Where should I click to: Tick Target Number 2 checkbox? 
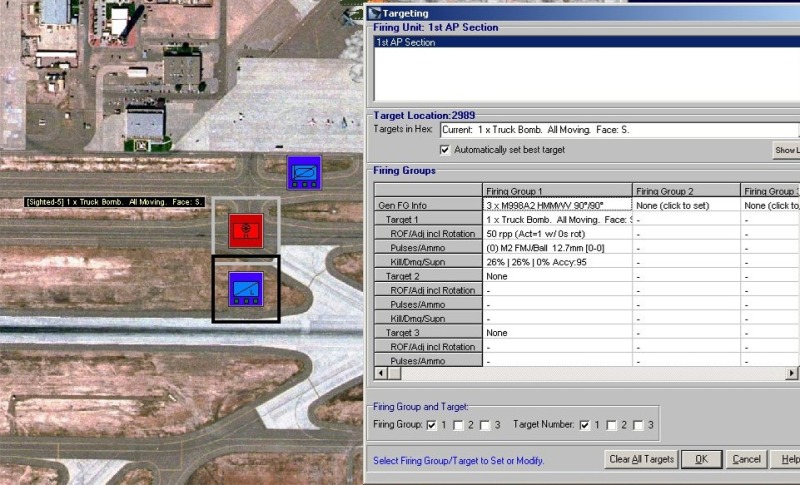[x=611, y=425]
